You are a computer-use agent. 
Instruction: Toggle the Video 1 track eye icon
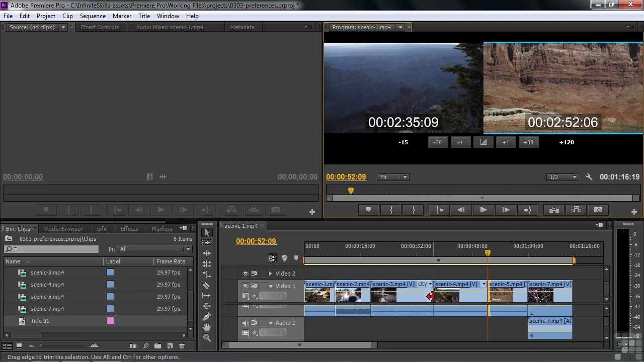click(246, 286)
